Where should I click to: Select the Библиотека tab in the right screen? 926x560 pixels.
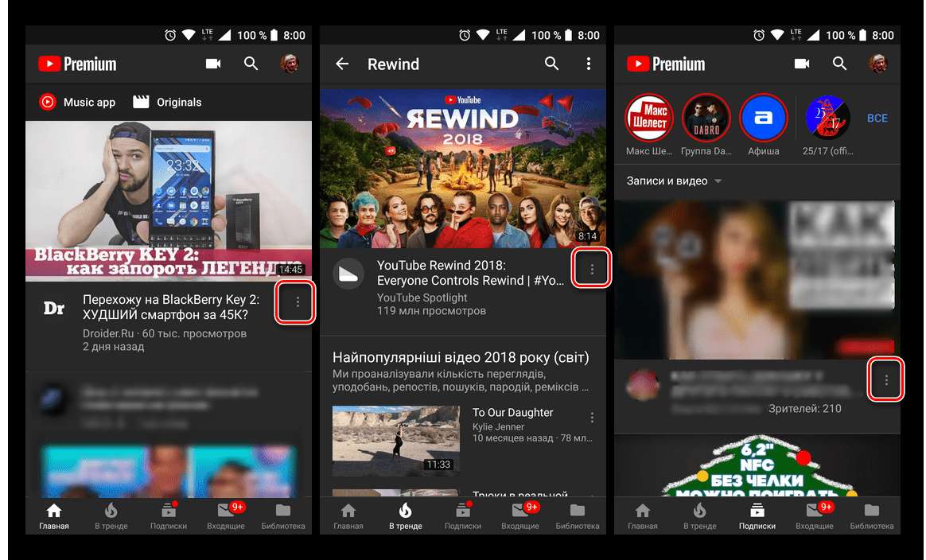click(x=872, y=515)
